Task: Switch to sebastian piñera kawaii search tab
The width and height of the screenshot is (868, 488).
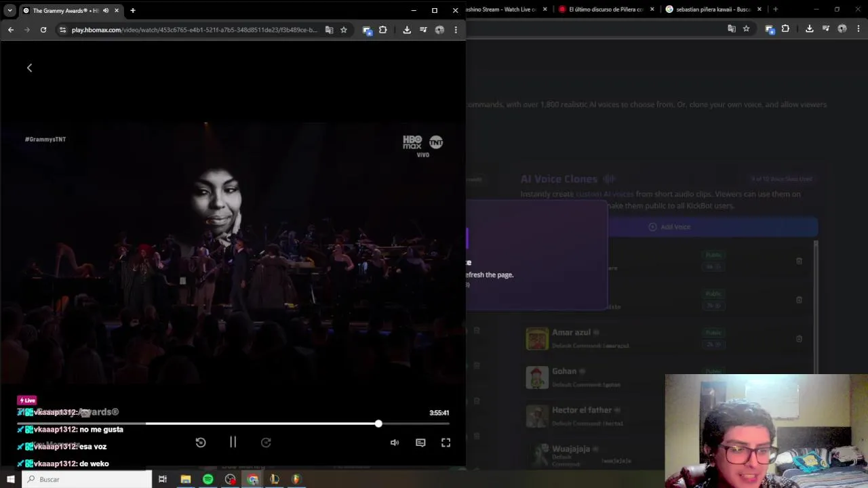Action: click(713, 9)
